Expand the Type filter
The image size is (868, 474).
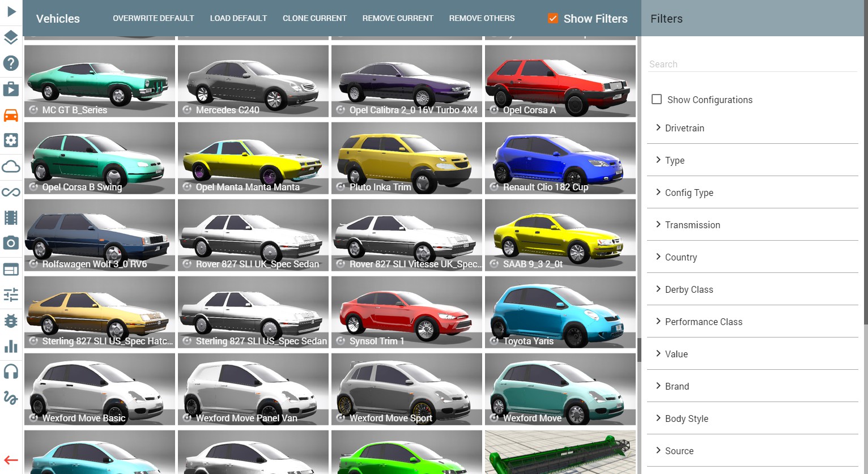tap(752, 160)
